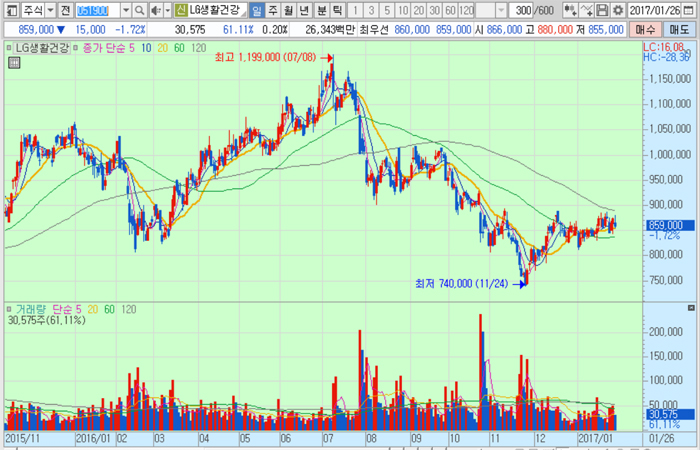Select the 분 (minute) chart tab
This screenshot has height=450, width=700.
click(322, 10)
